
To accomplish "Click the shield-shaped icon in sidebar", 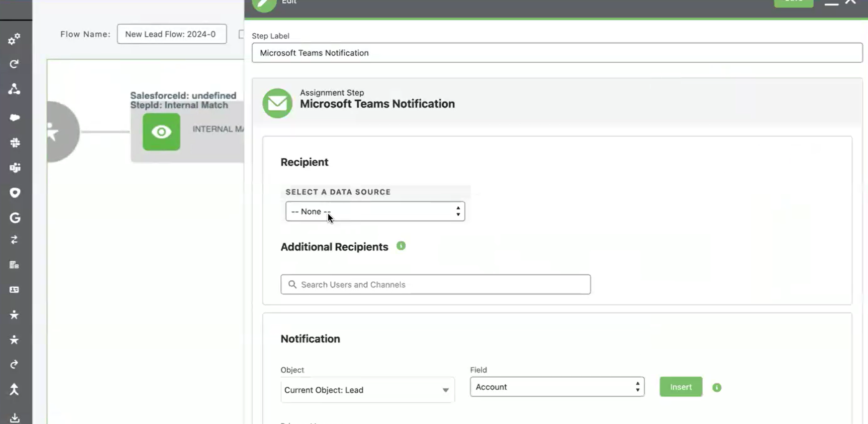I will [x=15, y=193].
